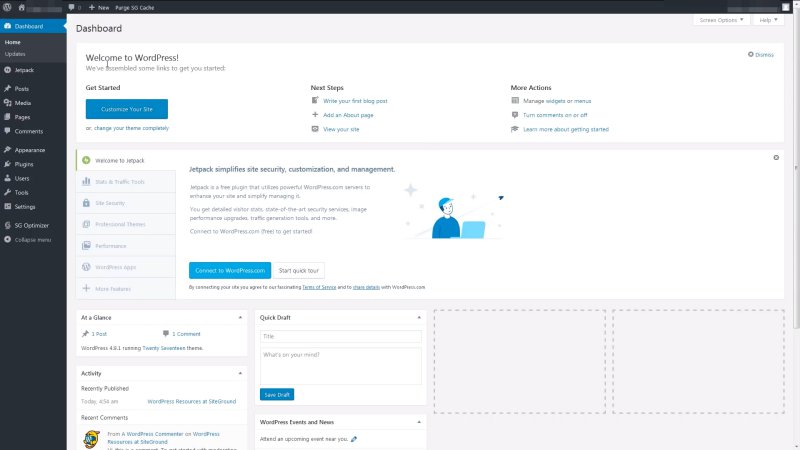Image resolution: width=800 pixels, height=450 pixels.
Task: Click the Tools wrench icon
Action: click(x=7, y=192)
